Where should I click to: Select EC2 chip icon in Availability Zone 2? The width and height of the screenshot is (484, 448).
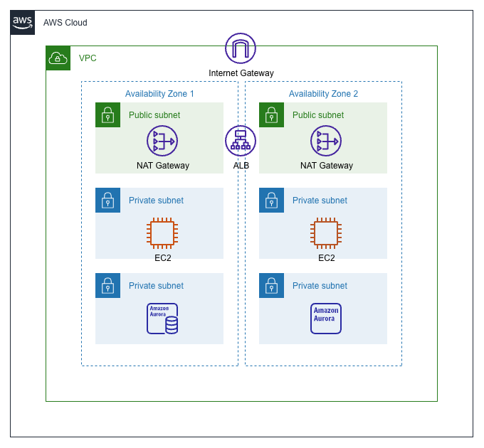coord(326,233)
